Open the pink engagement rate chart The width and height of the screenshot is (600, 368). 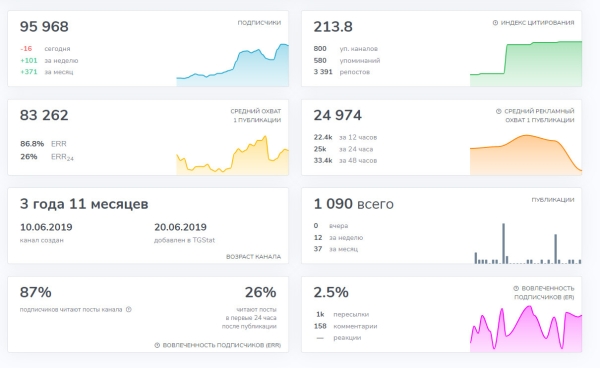point(526,329)
